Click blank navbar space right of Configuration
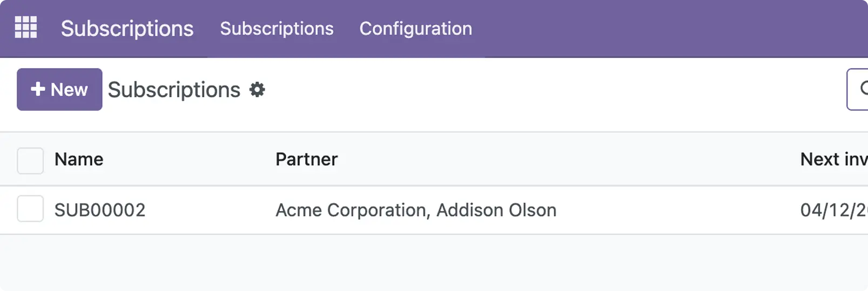The image size is (868, 291). click(648, 29)
